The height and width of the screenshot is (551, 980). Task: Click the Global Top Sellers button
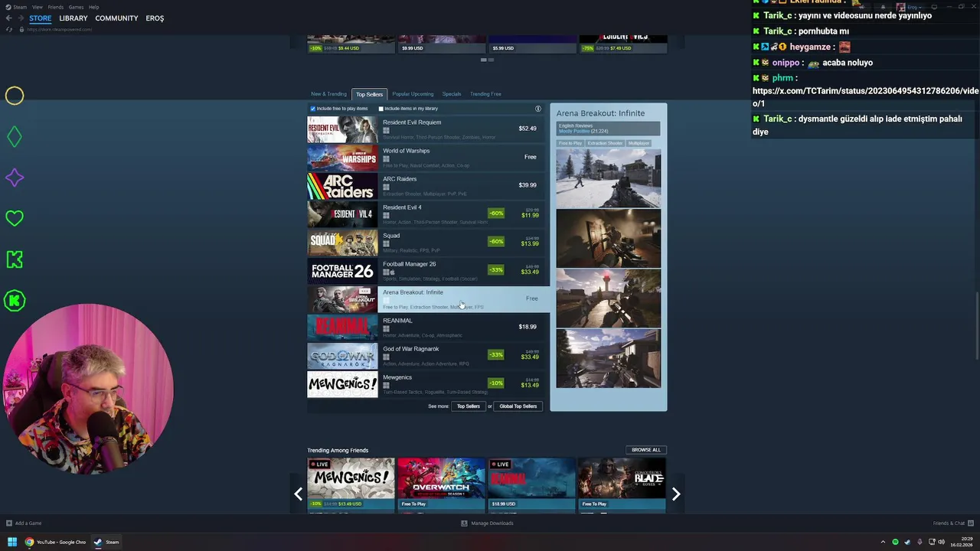coord(518,406)
